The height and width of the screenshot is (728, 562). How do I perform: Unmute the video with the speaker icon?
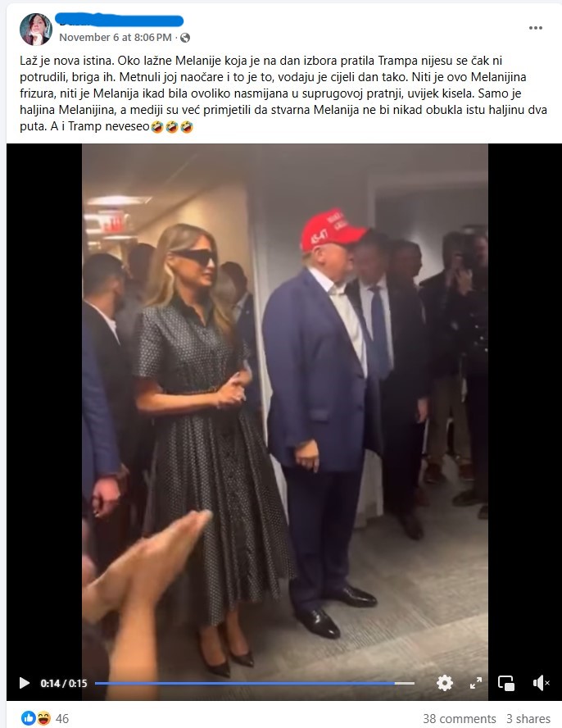click(x=542, y=683)
